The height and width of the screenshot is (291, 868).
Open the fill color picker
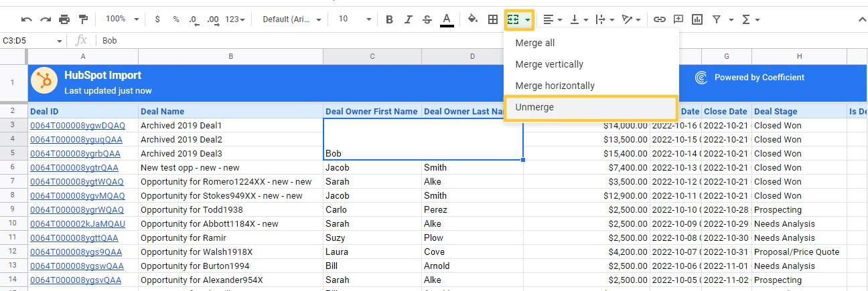pyautogui.click(x=473, y=19)
